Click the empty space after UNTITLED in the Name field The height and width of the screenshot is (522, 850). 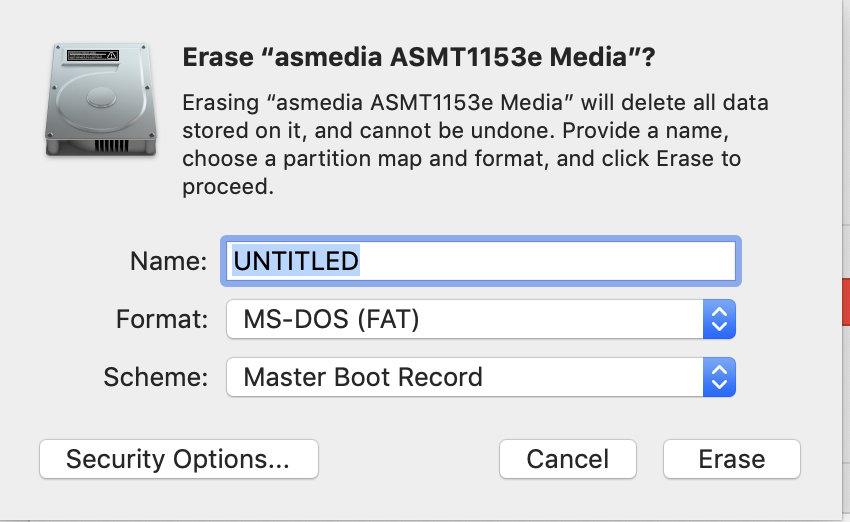(x=546, y=261)
